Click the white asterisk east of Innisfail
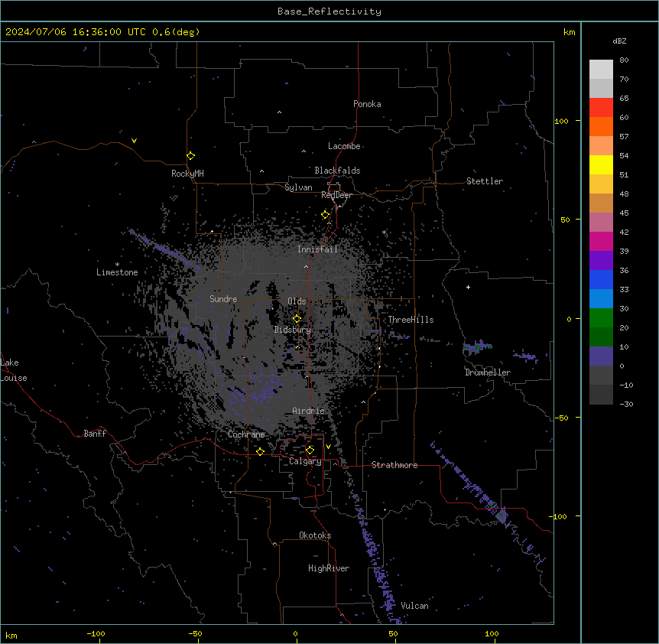The image size is (659, 644). pos(384,232)
